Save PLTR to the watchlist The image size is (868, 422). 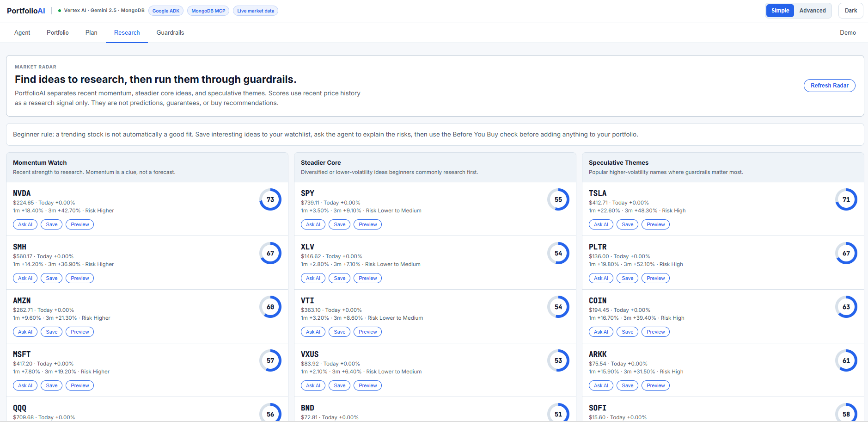[628, 278]
